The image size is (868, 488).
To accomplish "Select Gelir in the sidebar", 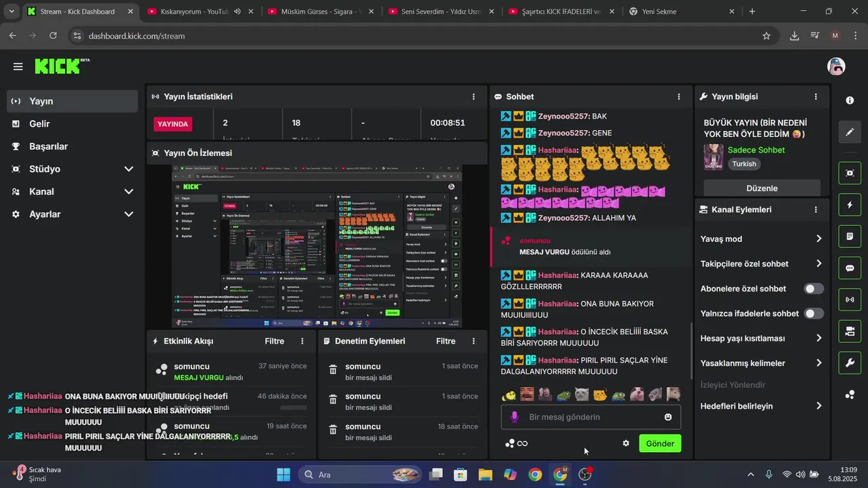I will pos(72,124).
